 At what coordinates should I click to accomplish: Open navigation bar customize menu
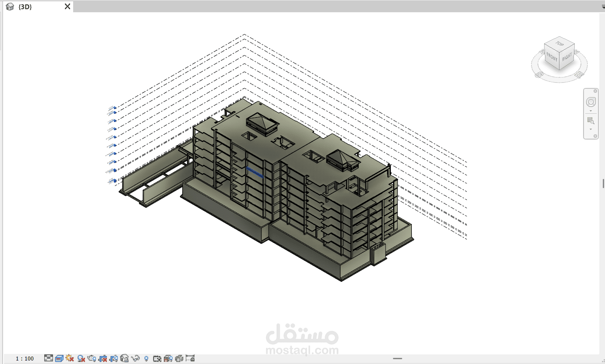coord(595,136)
